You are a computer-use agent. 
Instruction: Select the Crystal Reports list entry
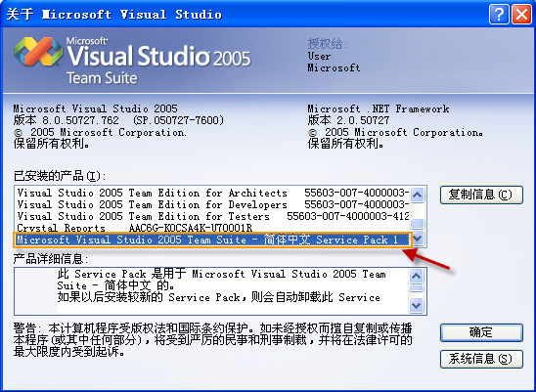212,228
